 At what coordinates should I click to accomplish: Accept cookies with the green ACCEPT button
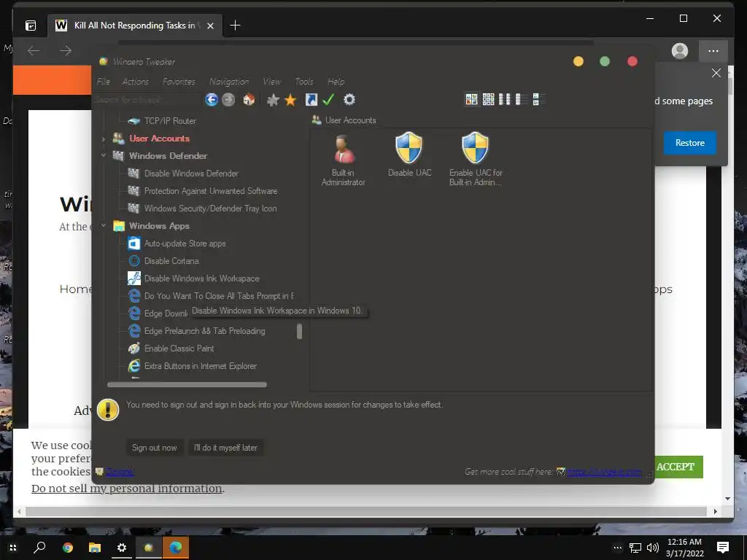pos(676,467)
